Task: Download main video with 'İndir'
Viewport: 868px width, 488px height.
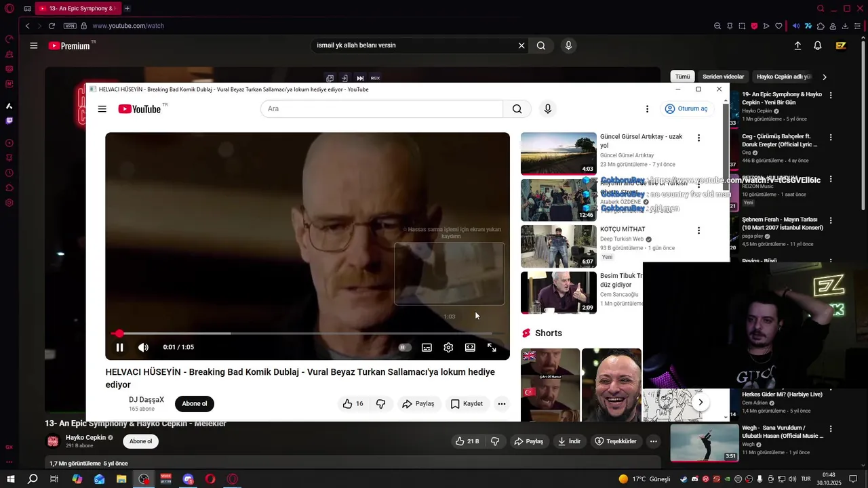Action: [569, 441]
